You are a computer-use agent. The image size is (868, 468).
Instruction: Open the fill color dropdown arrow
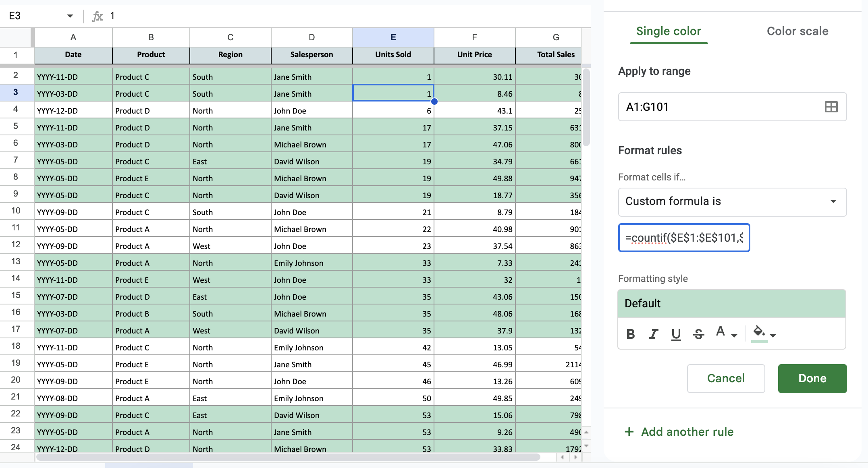773,335
